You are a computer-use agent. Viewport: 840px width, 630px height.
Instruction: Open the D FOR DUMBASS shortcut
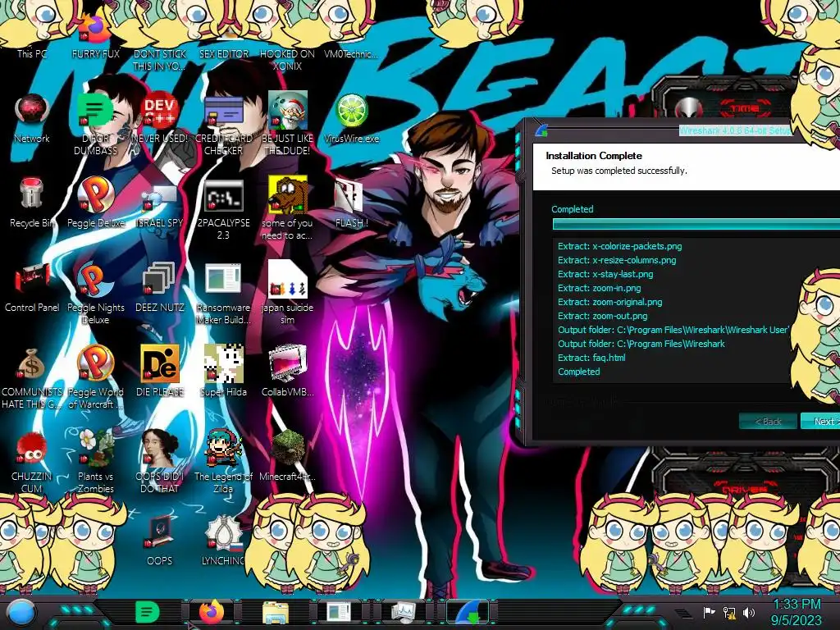[95, 123]
